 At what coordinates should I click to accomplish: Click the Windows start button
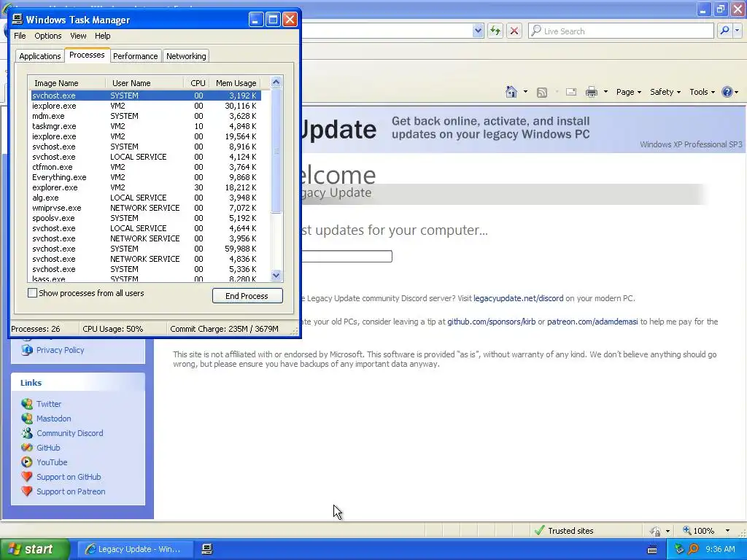click(x=35, y=549)
